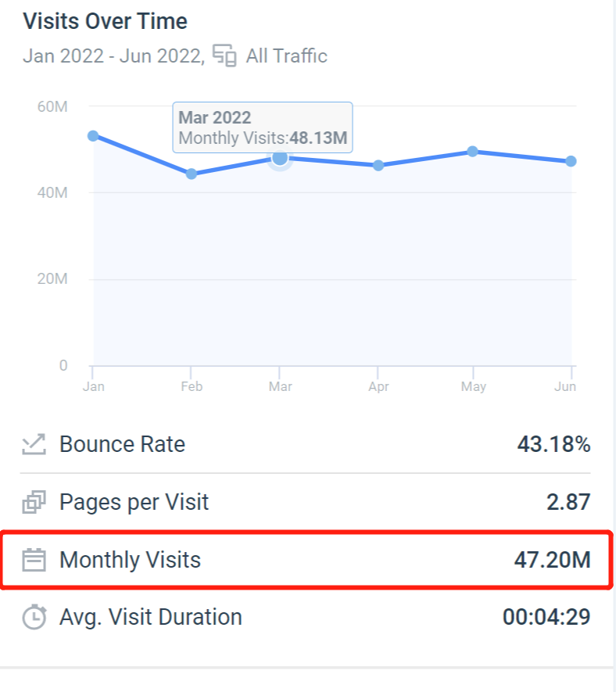Click the Pages per Visit label
The image size is (616, 692).
(134, 502)
